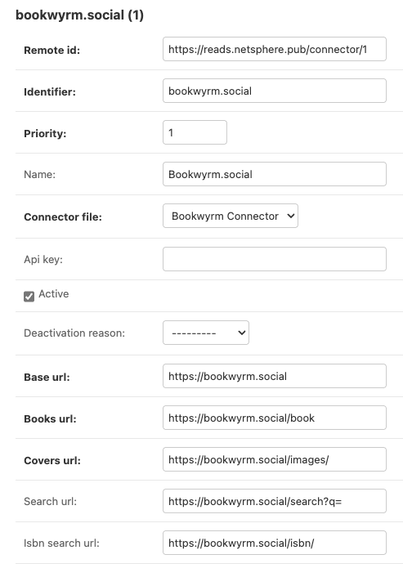
Task: Click the Base url input
Action: point(275,376)
